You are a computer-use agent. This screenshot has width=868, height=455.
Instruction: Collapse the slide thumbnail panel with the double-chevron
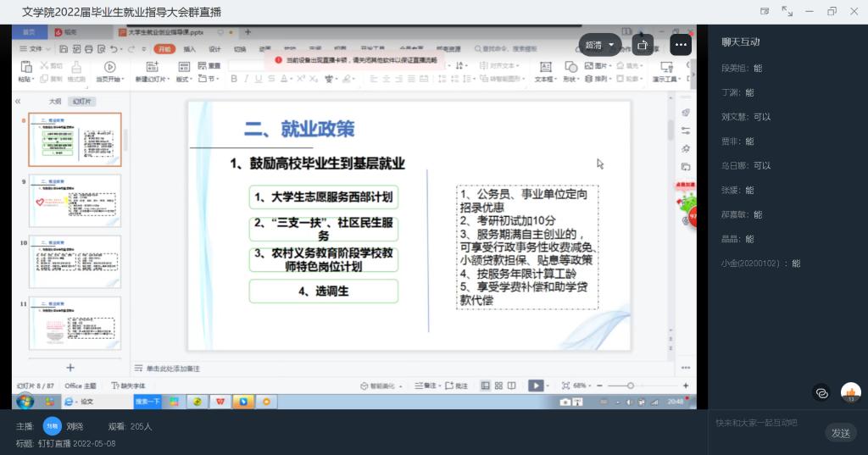(19, 101)
